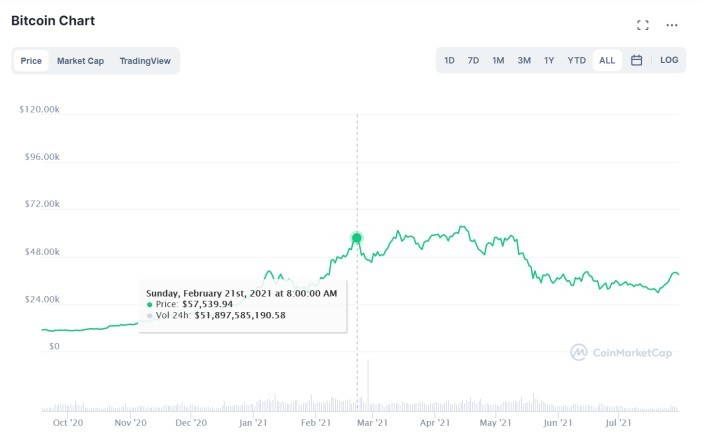The height and width of the screenshot is (437, 702).
Task: Click the CoinMarketCap watermark logo
Action: 621,352
